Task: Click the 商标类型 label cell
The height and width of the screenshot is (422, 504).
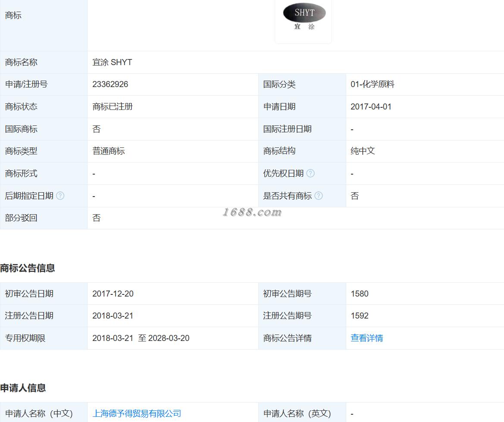Action: click(44, 151)
